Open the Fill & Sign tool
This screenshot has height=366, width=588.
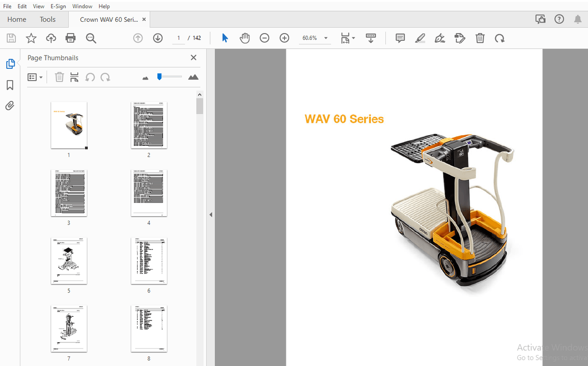click(x=440, y=38)
